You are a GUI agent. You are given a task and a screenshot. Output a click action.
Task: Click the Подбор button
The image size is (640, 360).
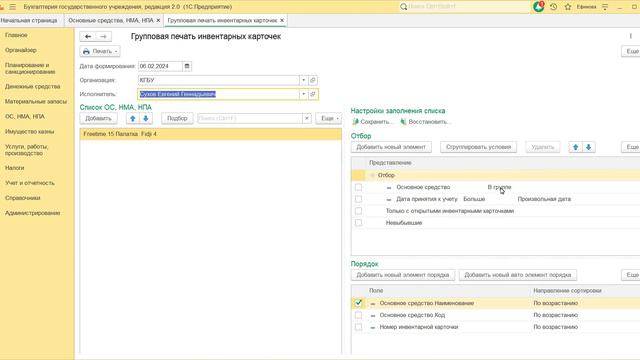click(x=177, y=118)
